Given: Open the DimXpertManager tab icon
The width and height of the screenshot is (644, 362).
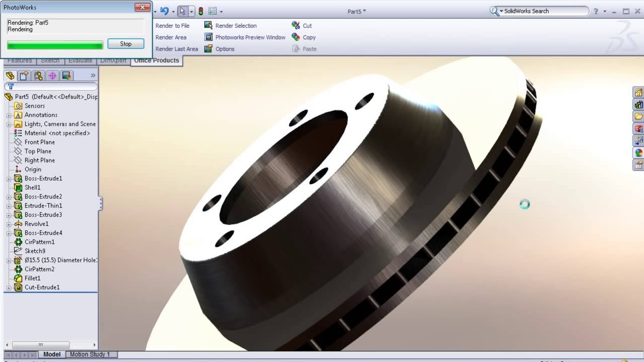Looking at the screenshot, I should click(52, 76).
